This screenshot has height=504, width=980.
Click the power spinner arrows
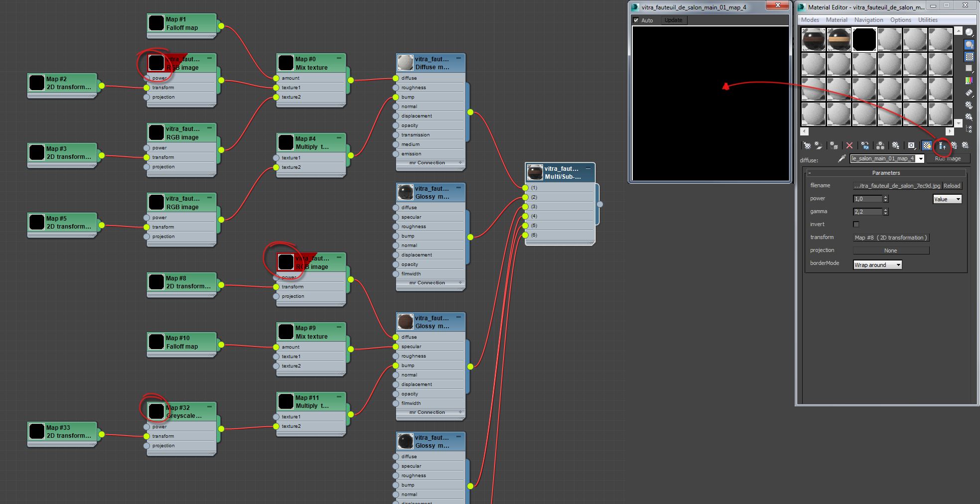click(885, 199)
